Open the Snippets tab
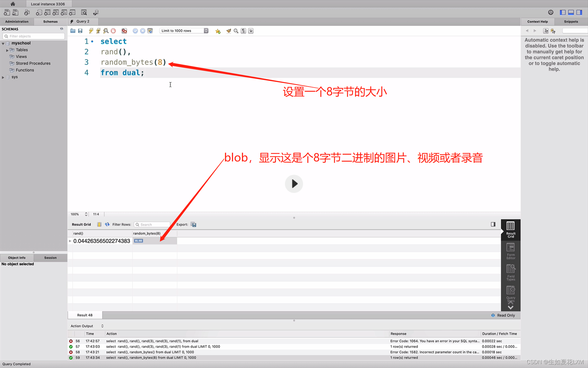This screenshot has width=588, height=368. [x=571, y=22]
